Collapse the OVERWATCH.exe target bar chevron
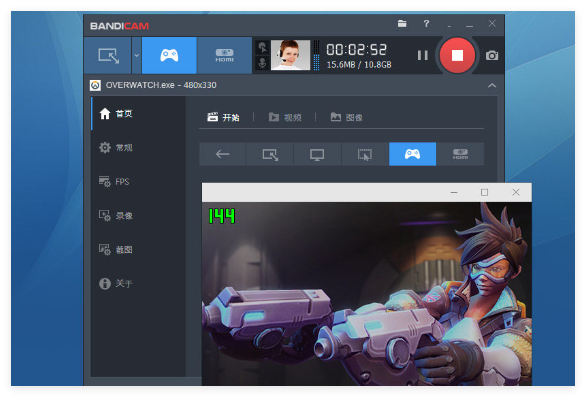 click(x=492, y=85)
